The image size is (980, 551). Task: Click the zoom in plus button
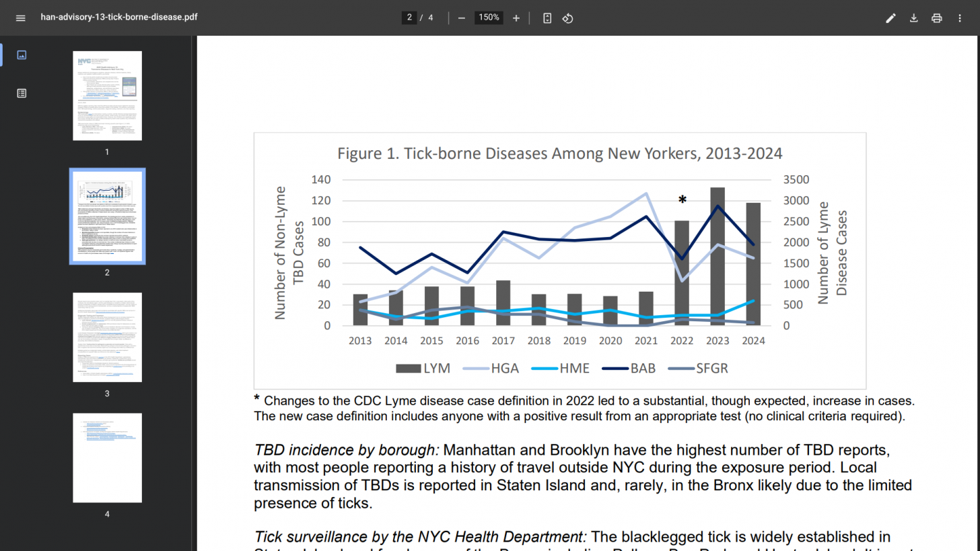click(x=516, y=18)
